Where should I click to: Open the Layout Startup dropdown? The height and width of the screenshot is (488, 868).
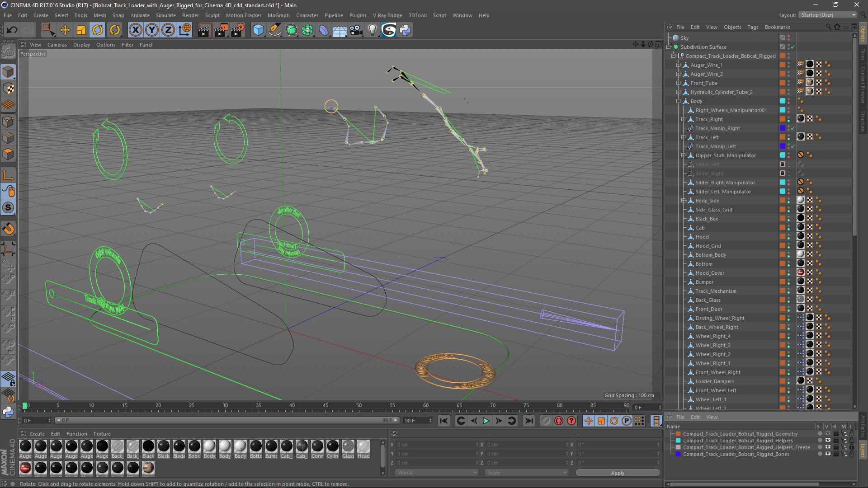coord(828,15)
